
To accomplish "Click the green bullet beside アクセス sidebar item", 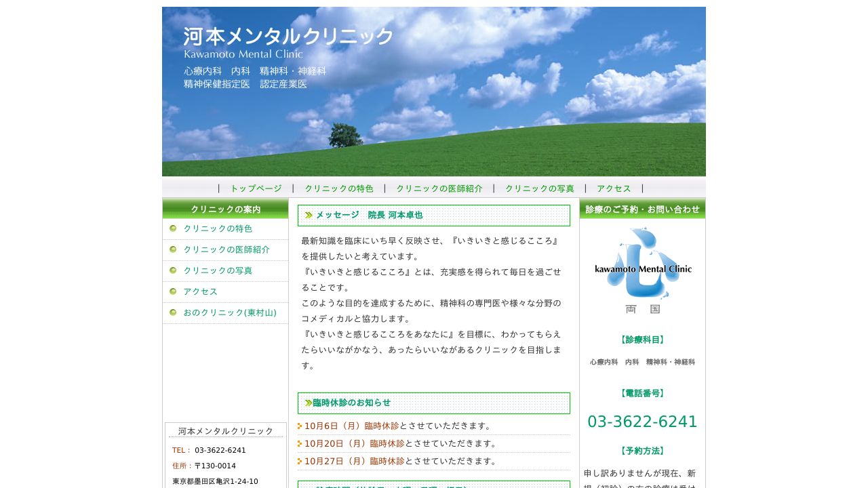I will coord(174,291).
